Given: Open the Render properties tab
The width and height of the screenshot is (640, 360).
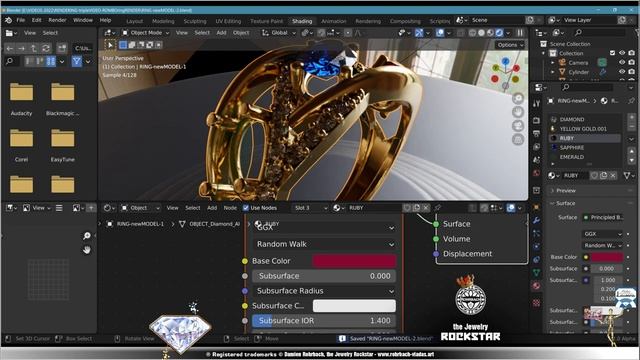Looking at the screenshot, I should [536, 120].
